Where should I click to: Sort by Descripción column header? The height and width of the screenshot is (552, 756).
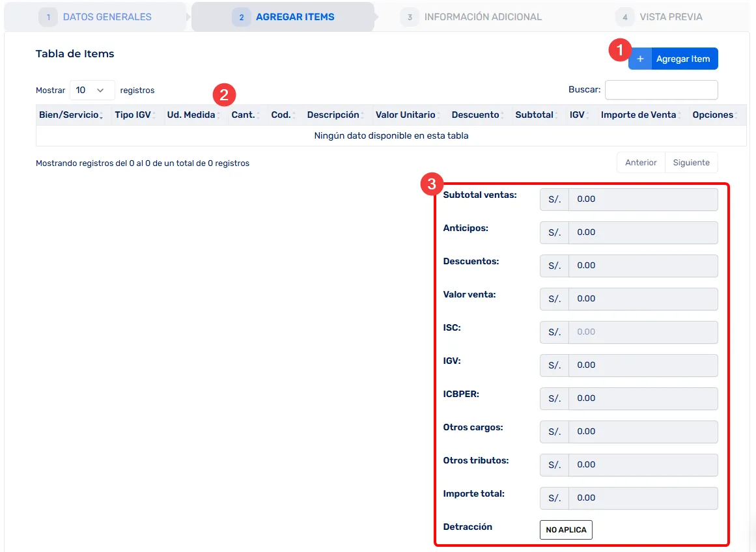(x=333, y=115)
